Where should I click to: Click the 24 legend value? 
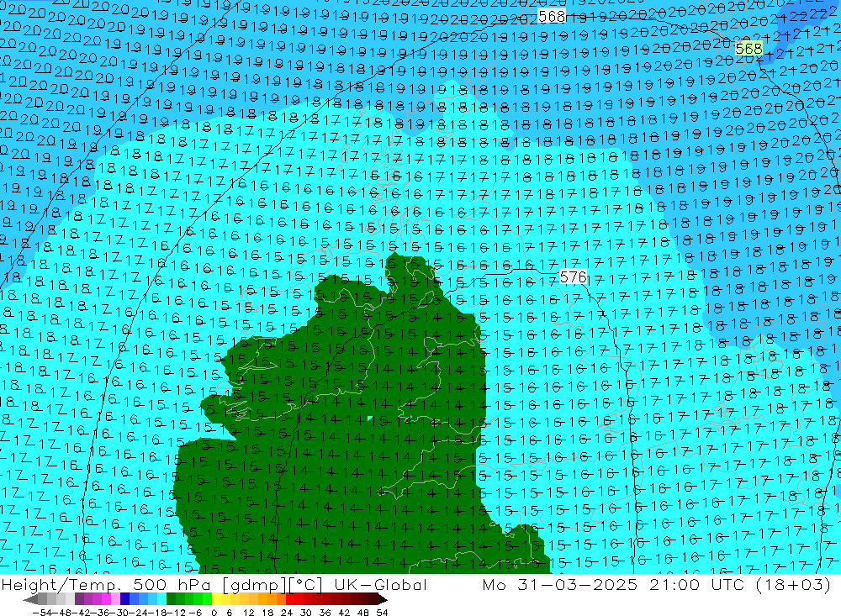287,613
